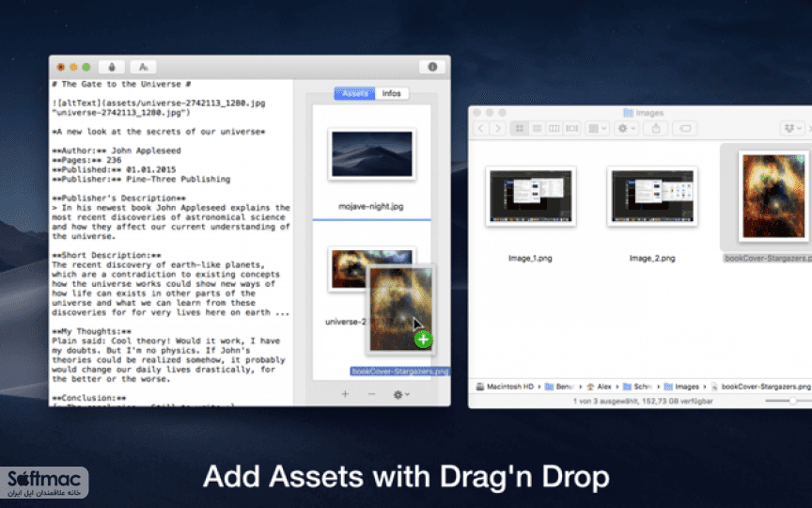Click Finder edit tags button
This screenshot has width=812, height=508.
click(x=685, y=128)
